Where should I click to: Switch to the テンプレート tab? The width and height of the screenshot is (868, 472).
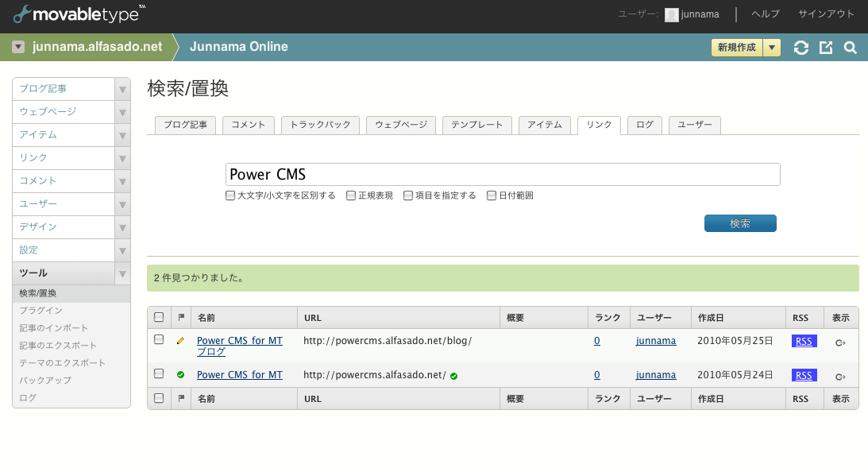pos(476,126)
